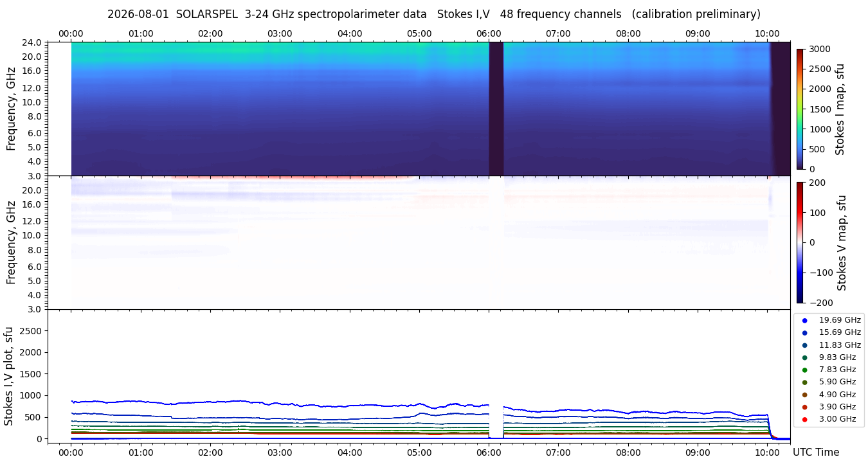Select the 3.90 GHz legend entry

click(829, 407)
